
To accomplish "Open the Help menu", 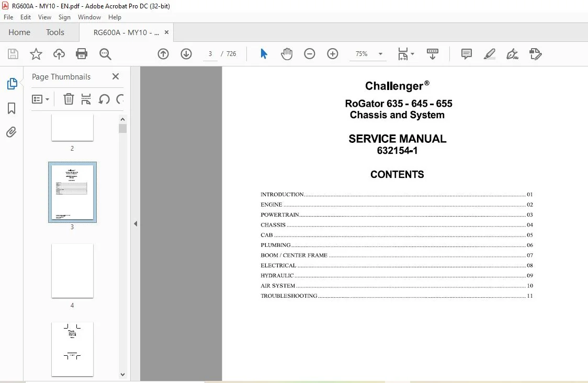I will (115, 17).
